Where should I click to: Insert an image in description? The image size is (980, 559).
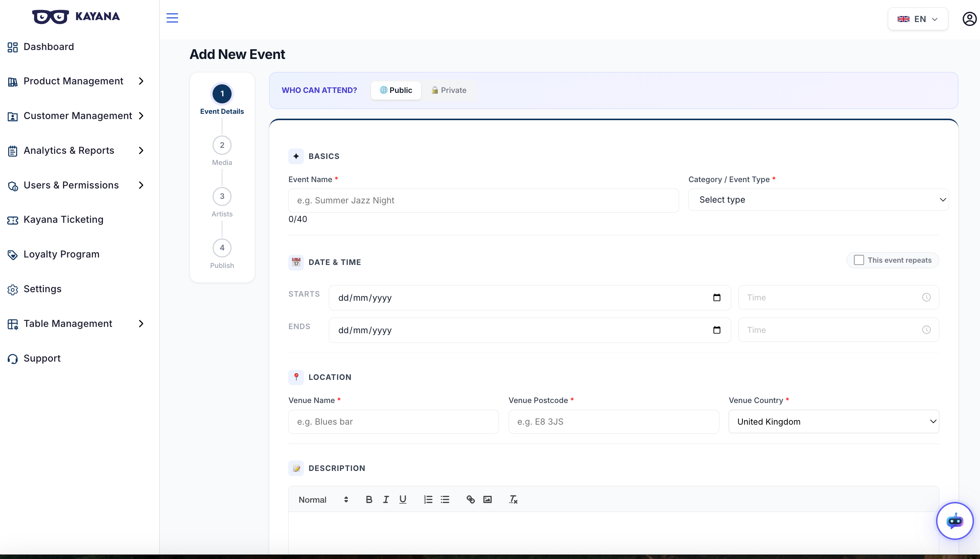(x=487, y=500)
